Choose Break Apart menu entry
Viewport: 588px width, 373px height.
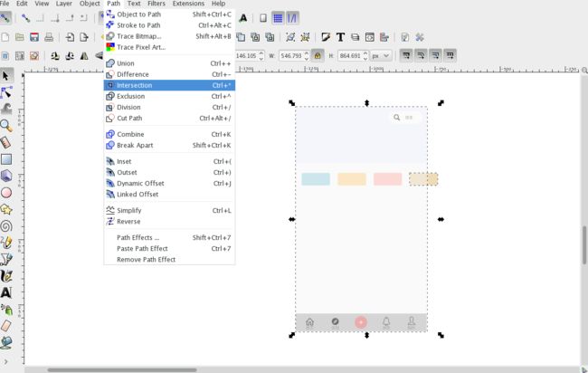pyautogui.click(x=169, y=145)
